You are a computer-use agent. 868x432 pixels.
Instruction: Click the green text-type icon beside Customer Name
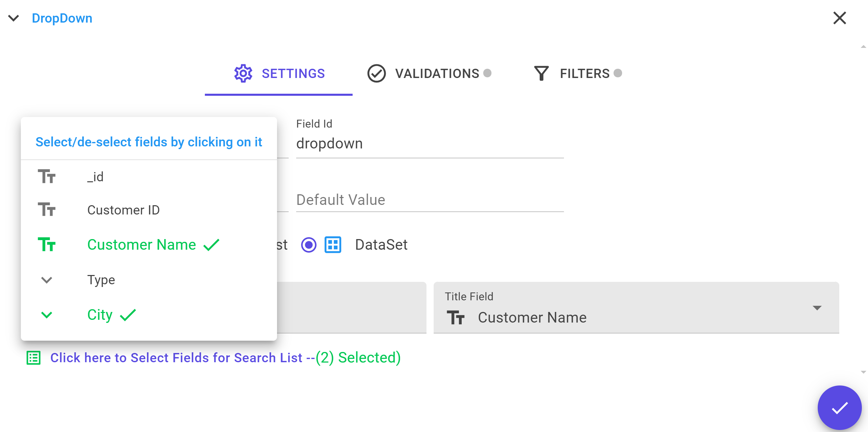47,245
